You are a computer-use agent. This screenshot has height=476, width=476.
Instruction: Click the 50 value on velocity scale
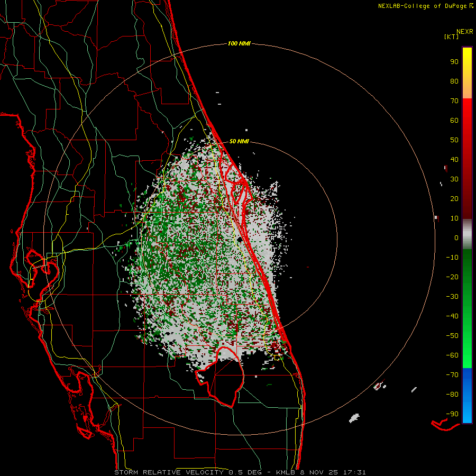pos(454,140)
